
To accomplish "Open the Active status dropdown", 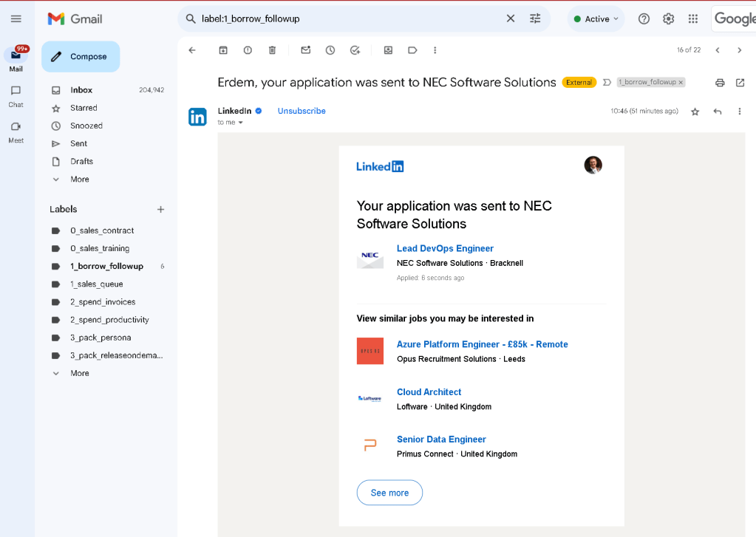I will (596, 18).
